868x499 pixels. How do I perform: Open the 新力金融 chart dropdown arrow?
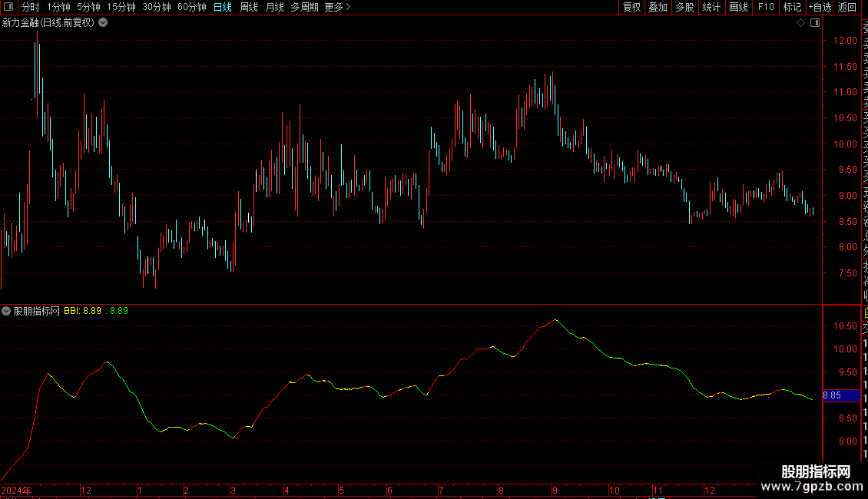(x=103, y=23)
